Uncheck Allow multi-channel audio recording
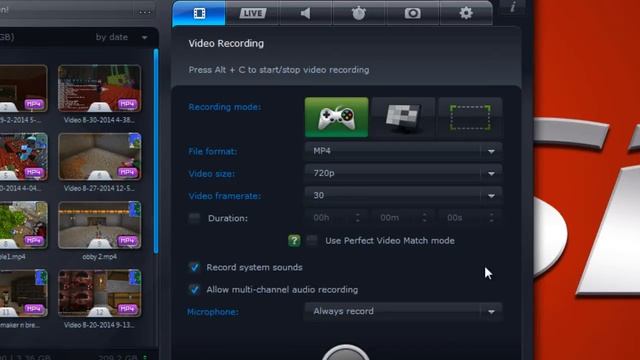Image resolution: width=640 pixels, height=360 pixels. click(x=194, y=289)
